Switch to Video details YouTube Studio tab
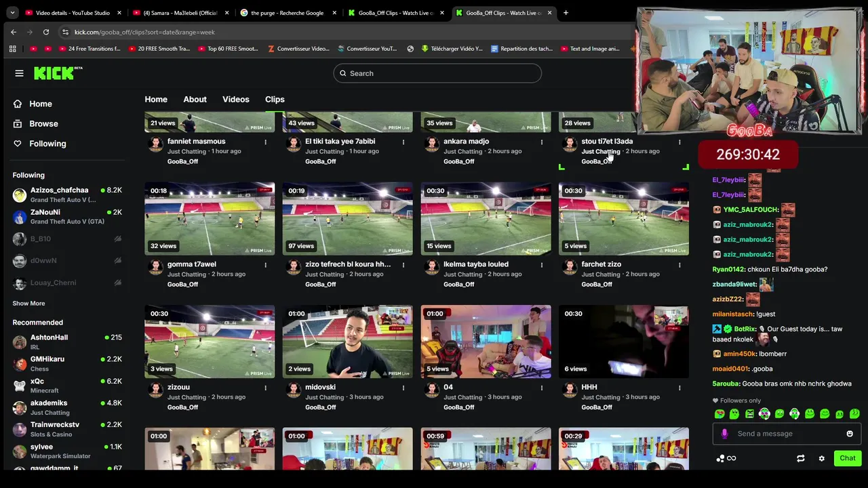This screenshot has width=868, height=488. tap(73, 13)
